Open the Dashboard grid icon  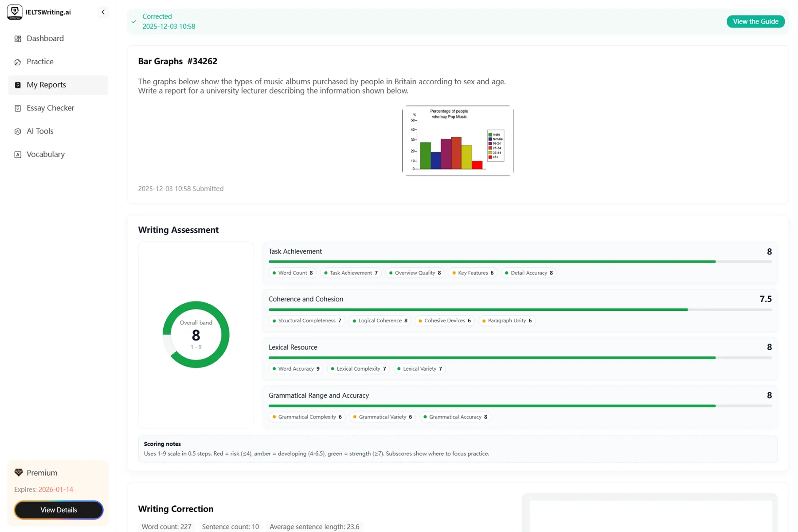point(18,39)
